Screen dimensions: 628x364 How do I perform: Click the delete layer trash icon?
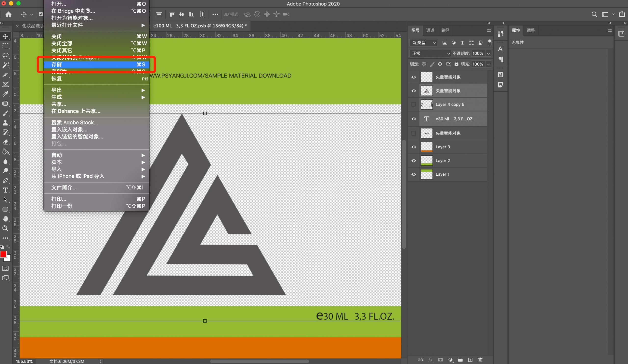(x=480, y=360)
